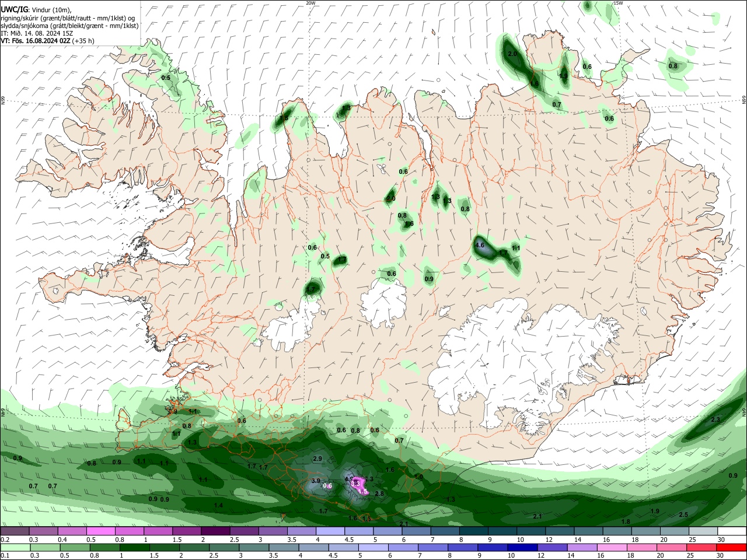The image size is (747, 560).
Task: Click the 2.8 precipitation value
Action: point(379,494)
